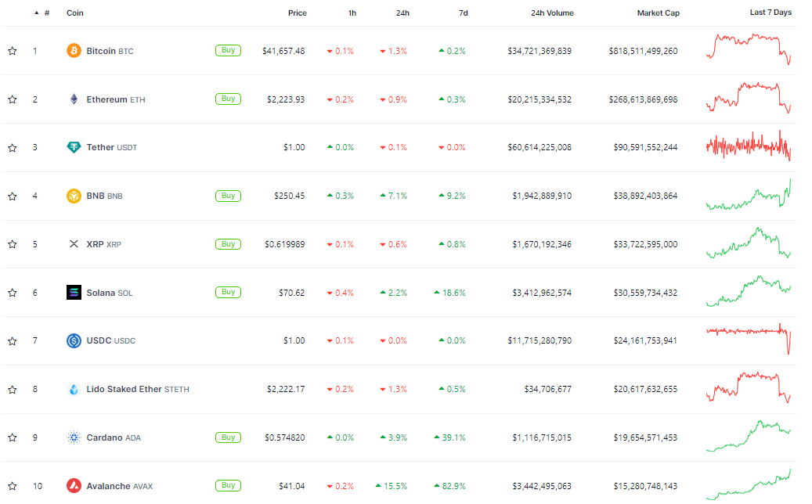Sort by the 7d column header

tap(463, 13)
